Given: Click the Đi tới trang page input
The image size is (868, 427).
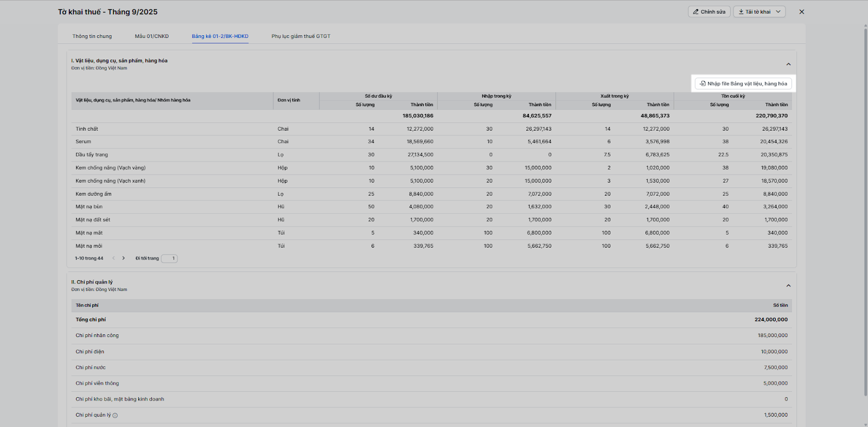Looking at the screenshot, I should click(169, 258).
